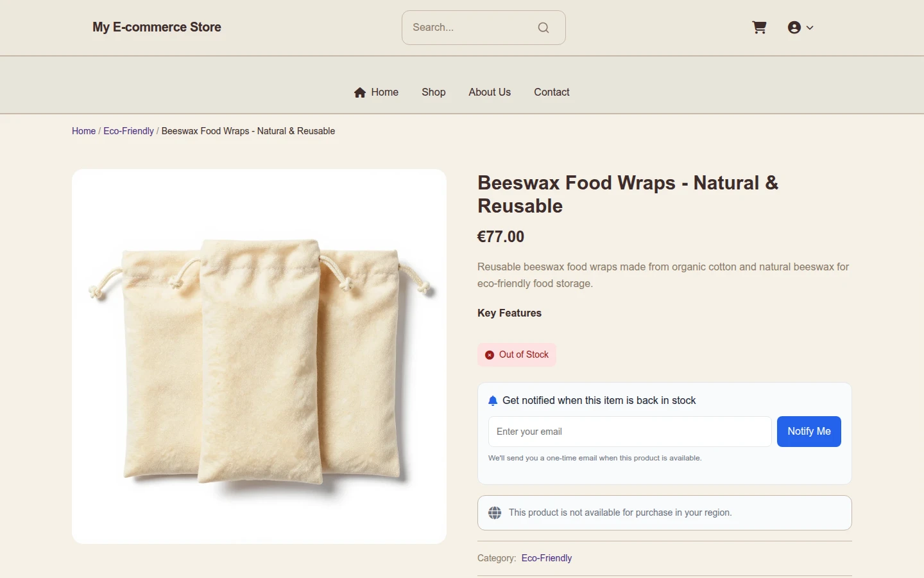Click the current page breadcrumb text

(x=248, y=131)
